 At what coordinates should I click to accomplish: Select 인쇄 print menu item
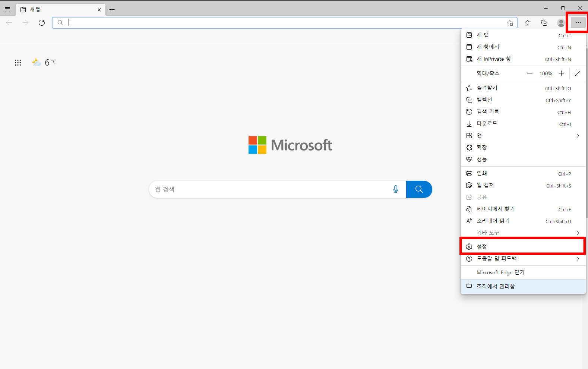click(x=523, y=173)
